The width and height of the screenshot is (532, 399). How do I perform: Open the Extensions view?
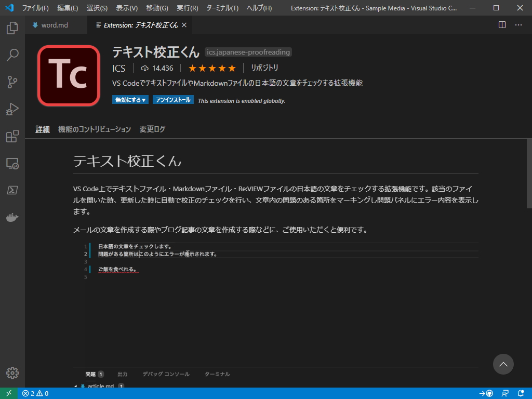tap(11, 136)
